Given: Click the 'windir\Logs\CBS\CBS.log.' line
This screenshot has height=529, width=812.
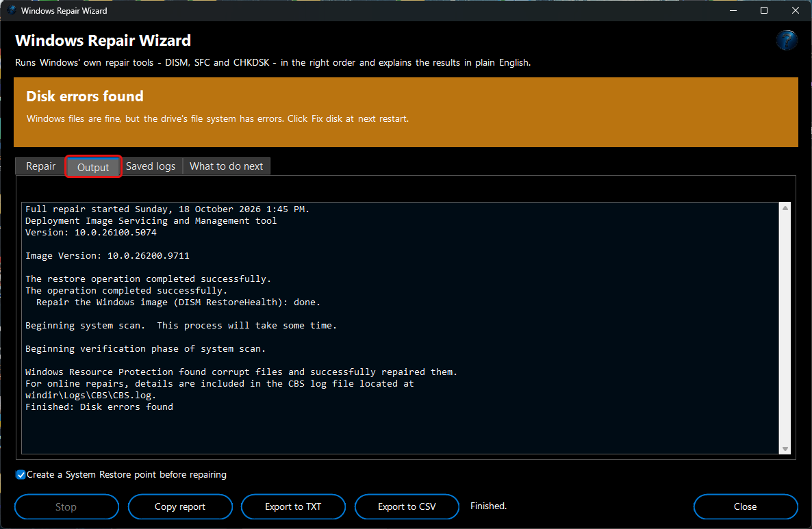Looking at the screenshot, I should (90, 396).
